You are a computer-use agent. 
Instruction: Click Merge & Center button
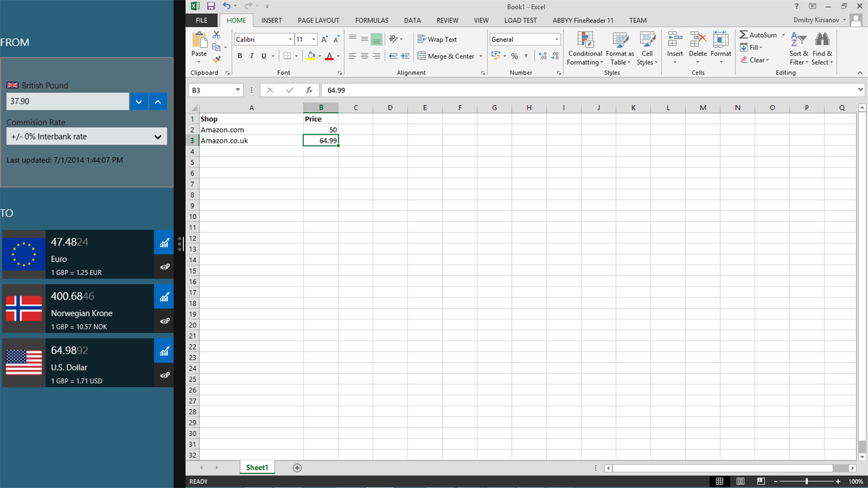[447, 56]
